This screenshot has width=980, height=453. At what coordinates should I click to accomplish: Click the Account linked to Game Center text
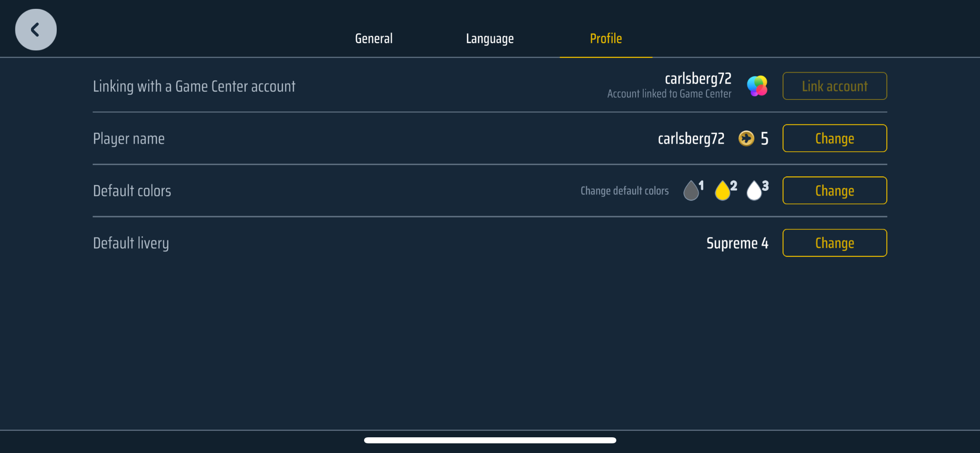click(669, 94)
